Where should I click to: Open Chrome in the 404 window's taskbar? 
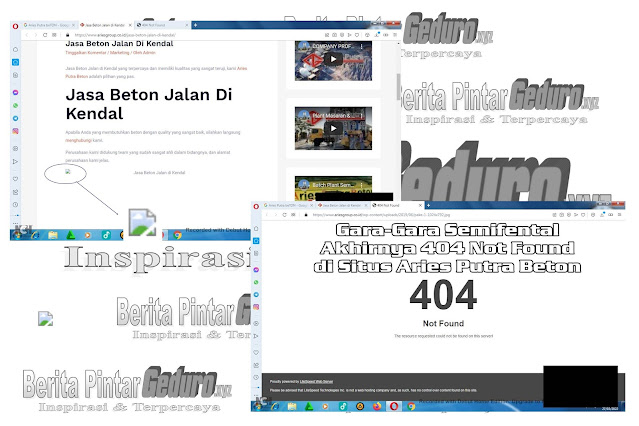[411, 406]
